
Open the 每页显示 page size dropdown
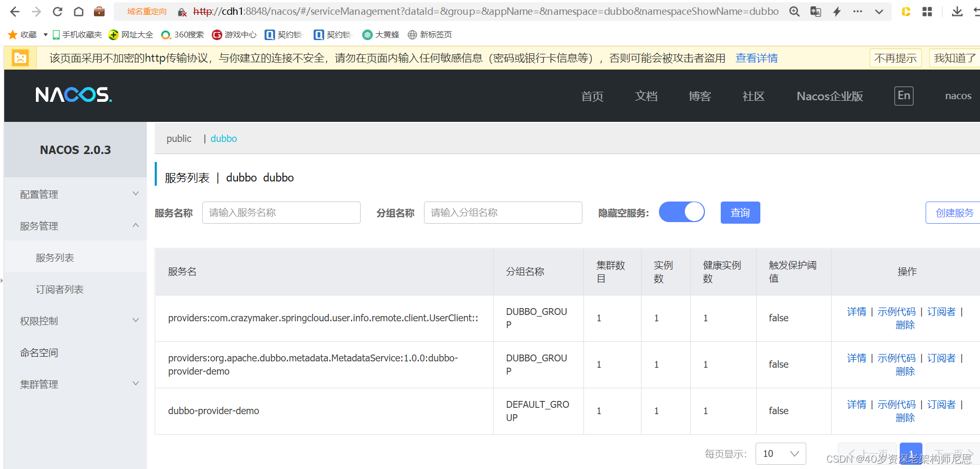pyautogui.click(x=781, y=454)
